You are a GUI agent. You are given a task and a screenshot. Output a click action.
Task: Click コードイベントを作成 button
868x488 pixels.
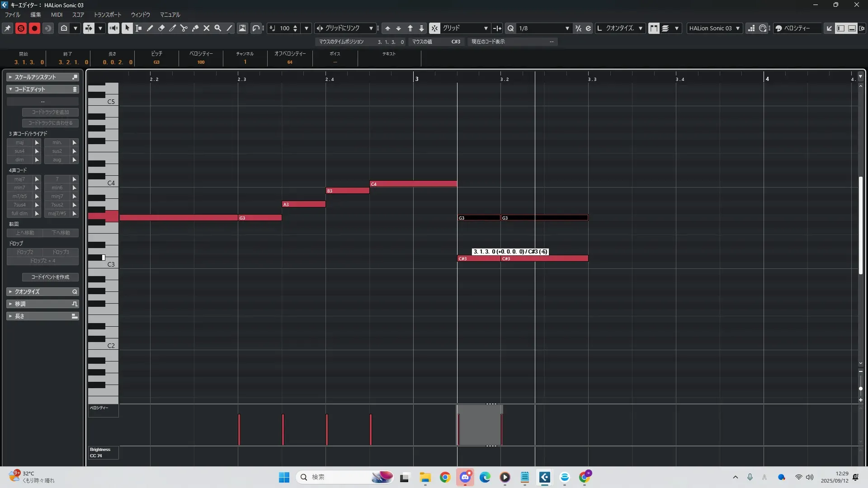50,277
